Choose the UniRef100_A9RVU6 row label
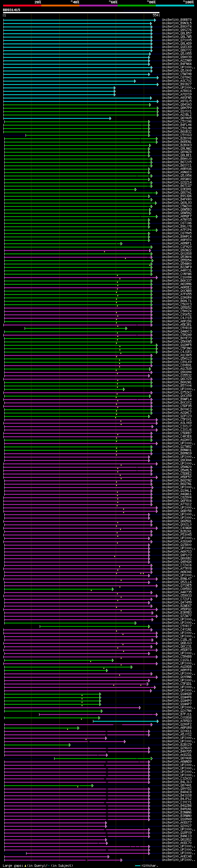The width and height of the screenshot is (197, 868). click(x=177, y=169)
